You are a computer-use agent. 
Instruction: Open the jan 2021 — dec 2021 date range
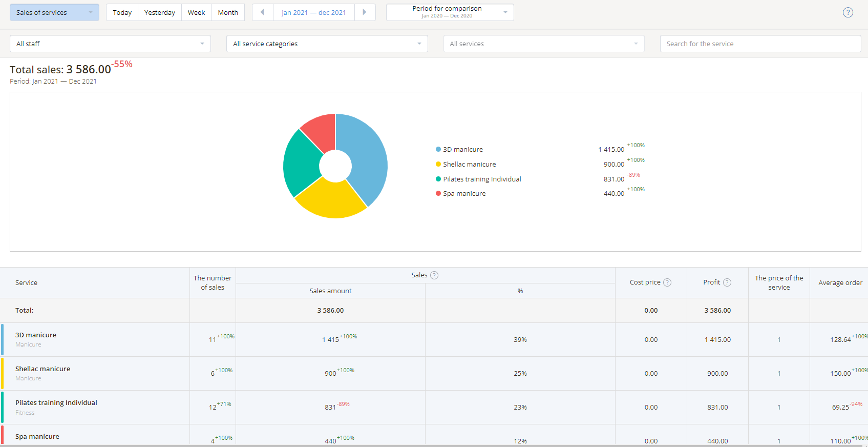click(314, 12)
